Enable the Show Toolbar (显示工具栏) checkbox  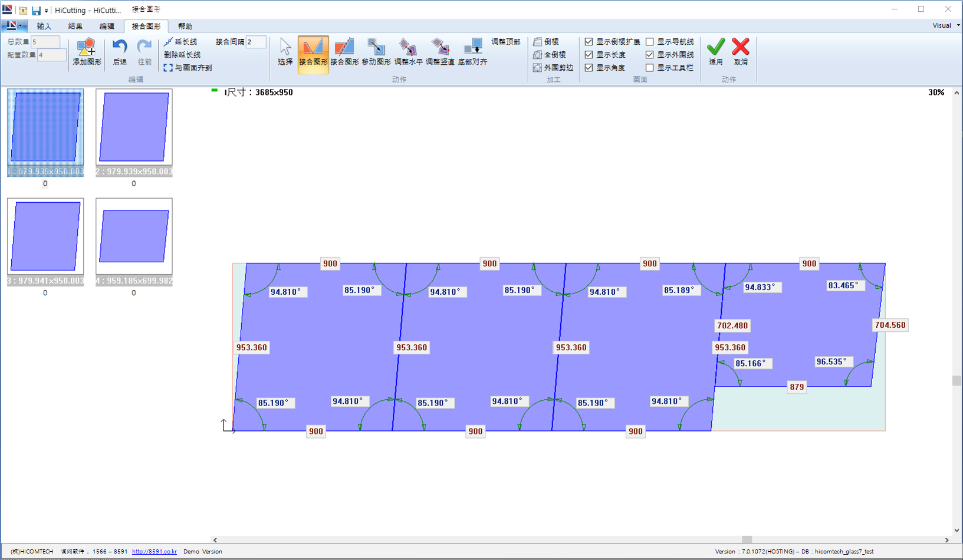click(x=650, y=68)
